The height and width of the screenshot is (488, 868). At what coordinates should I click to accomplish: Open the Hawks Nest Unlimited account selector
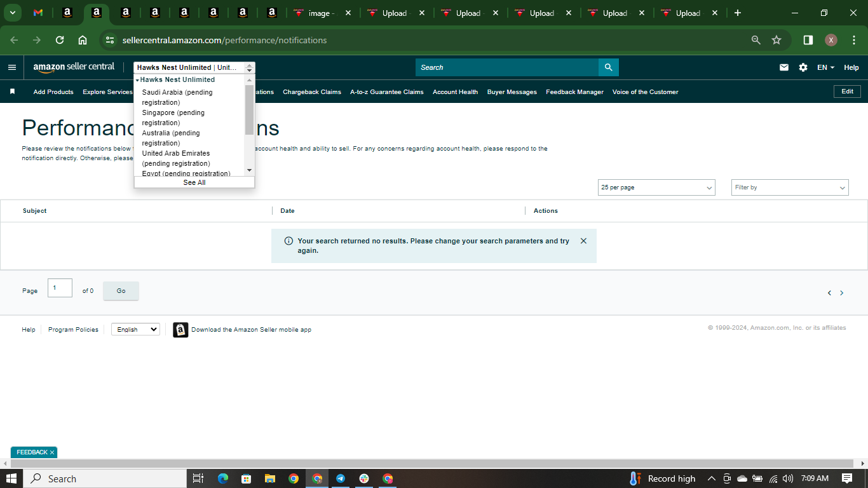(194, 67)
